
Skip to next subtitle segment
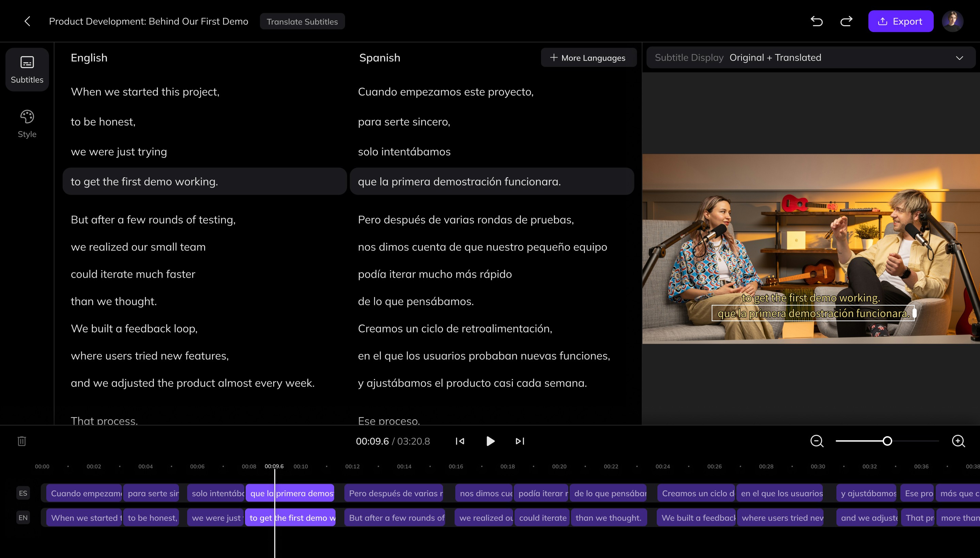[x=520, y=441]
